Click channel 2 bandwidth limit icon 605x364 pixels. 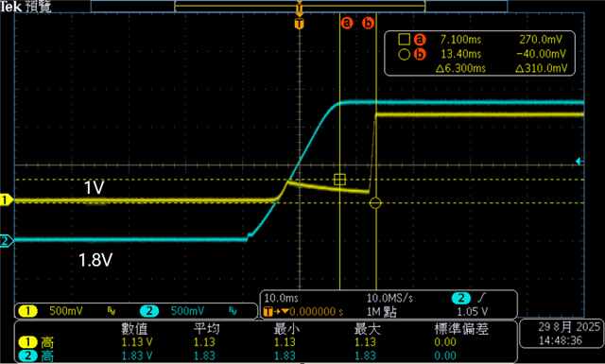(233, 311)
